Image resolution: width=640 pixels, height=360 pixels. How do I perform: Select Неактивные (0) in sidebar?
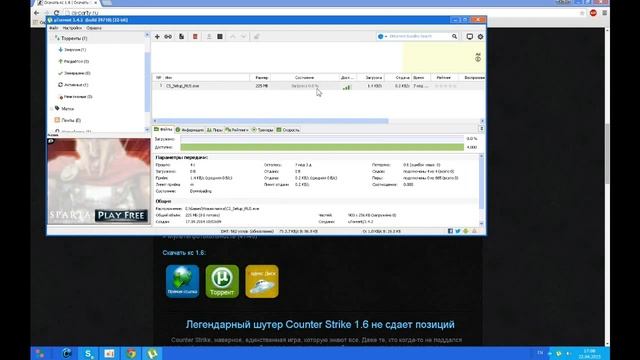coord(76,97)
